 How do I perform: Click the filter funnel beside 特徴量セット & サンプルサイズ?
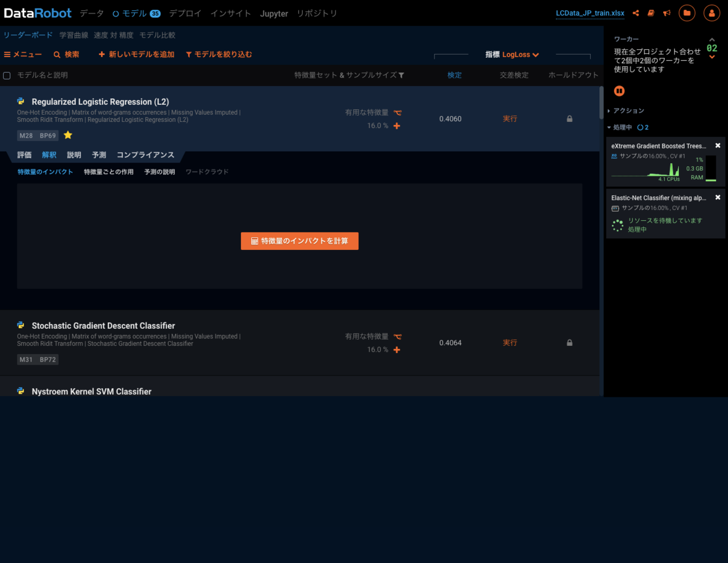(401, 75)
